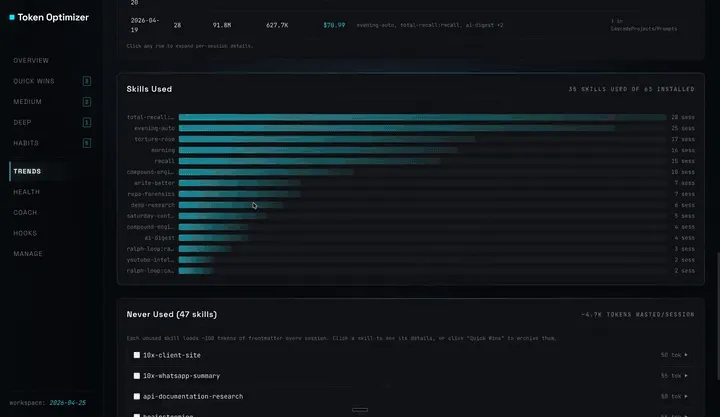720x417 pixels.
Task: Click the recall skill label
Action: pyautogui.click(x=164, y=161)
